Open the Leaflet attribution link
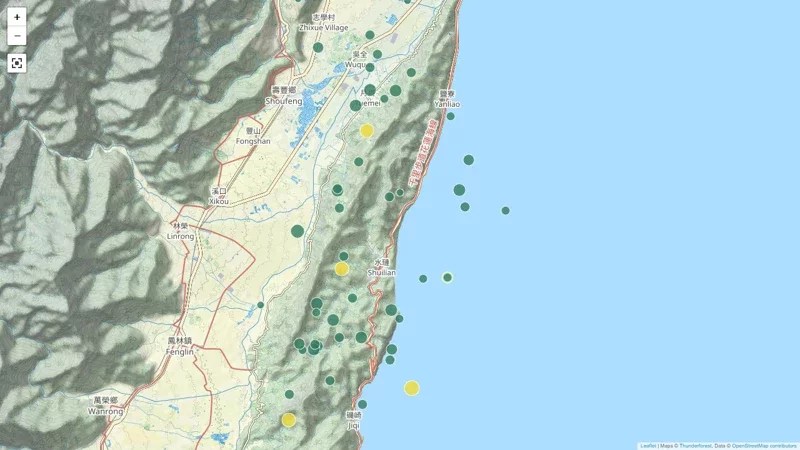 648,445
